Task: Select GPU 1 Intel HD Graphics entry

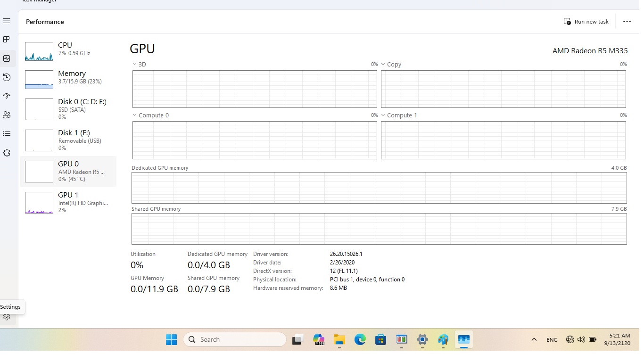Action: point(69,202)
